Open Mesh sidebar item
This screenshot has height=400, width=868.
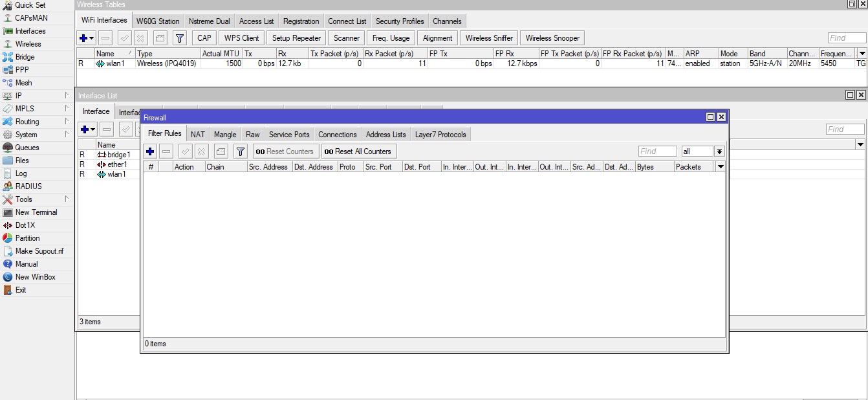pos(23,83)
